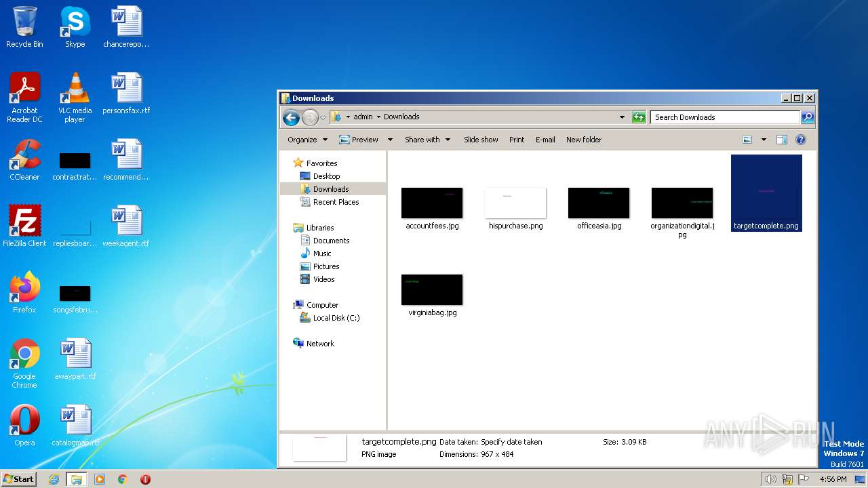
Task: Click the Search Downloads field
Action: point(724,117)
